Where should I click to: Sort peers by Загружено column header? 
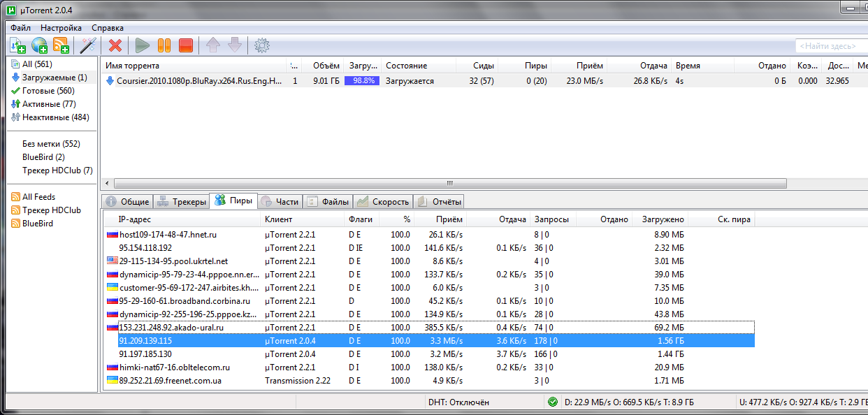[x=660, y=219]
